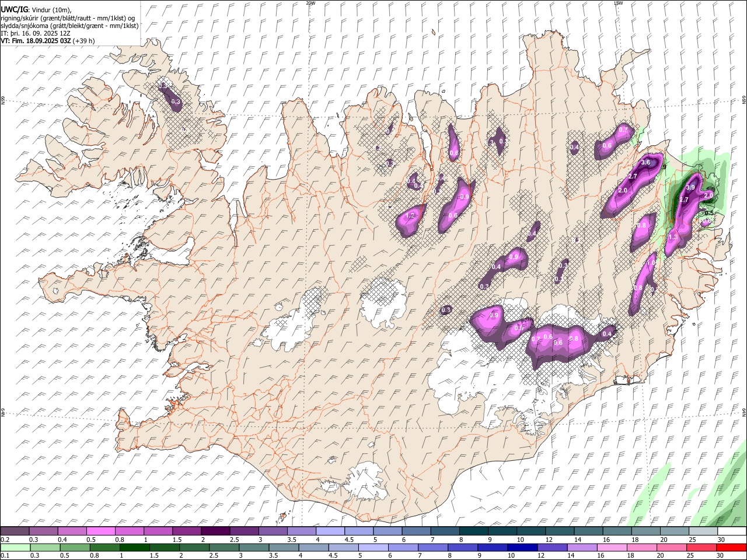Select the crimson 25 mm rain legend swatch
The width and height of the screenshot is (747, 560).
pos(701,547)
